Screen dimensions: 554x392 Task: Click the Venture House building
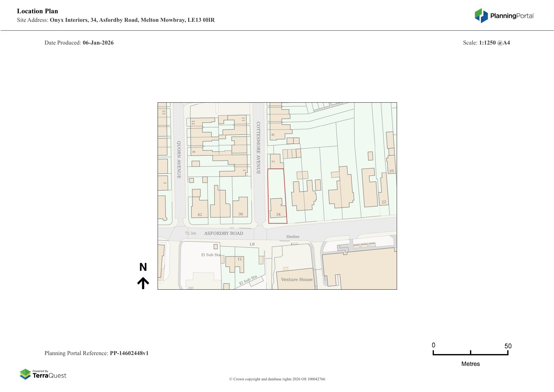click(296, 279)
